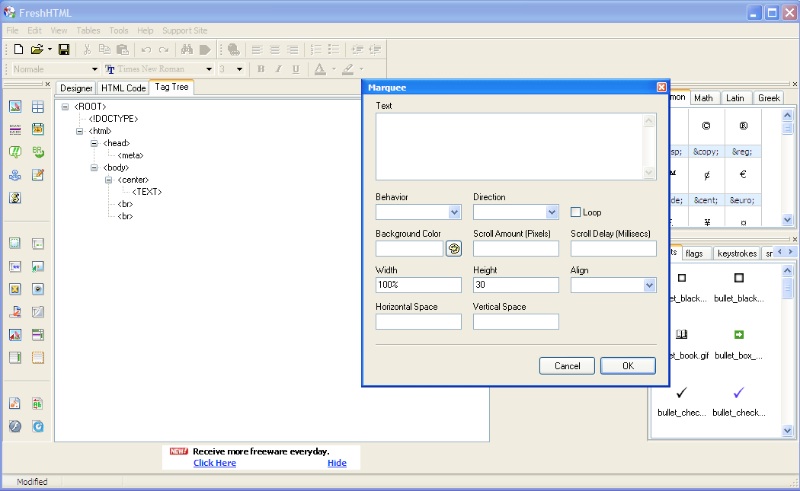Click the Scroll Amount (Pixels) field
This screenshot has width=800, height=491.
click(x=516, y=249)
